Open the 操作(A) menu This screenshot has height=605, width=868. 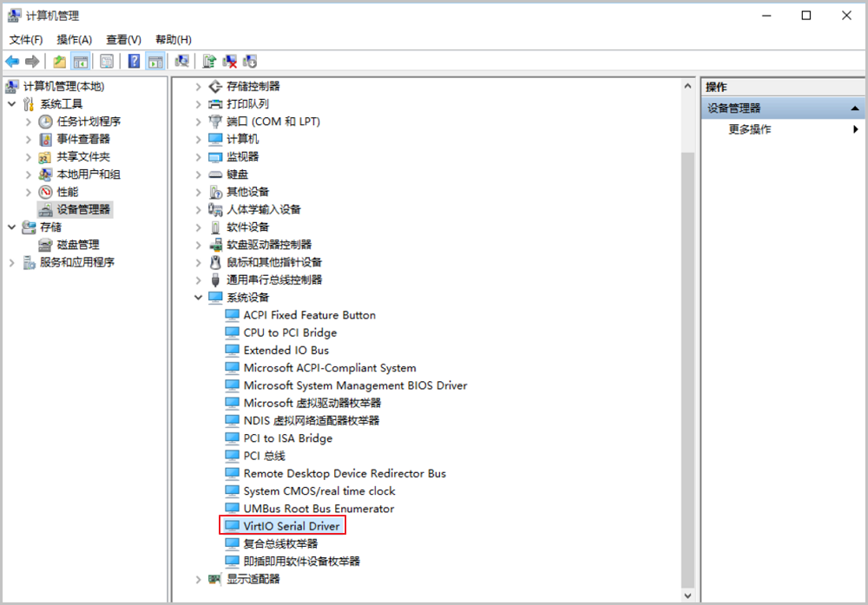(x=74, y=40)
